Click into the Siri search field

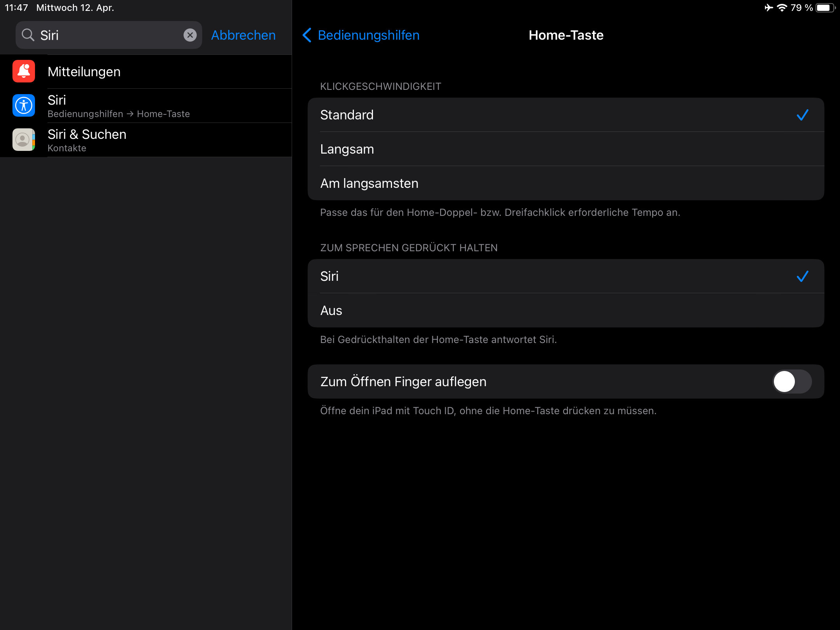click(109, 35)
